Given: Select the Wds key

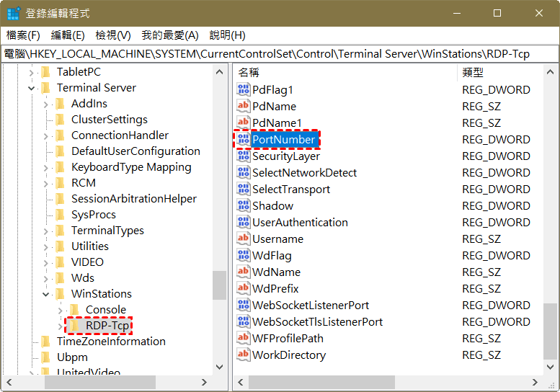Looking at the screenshot, I should (83, 278).
